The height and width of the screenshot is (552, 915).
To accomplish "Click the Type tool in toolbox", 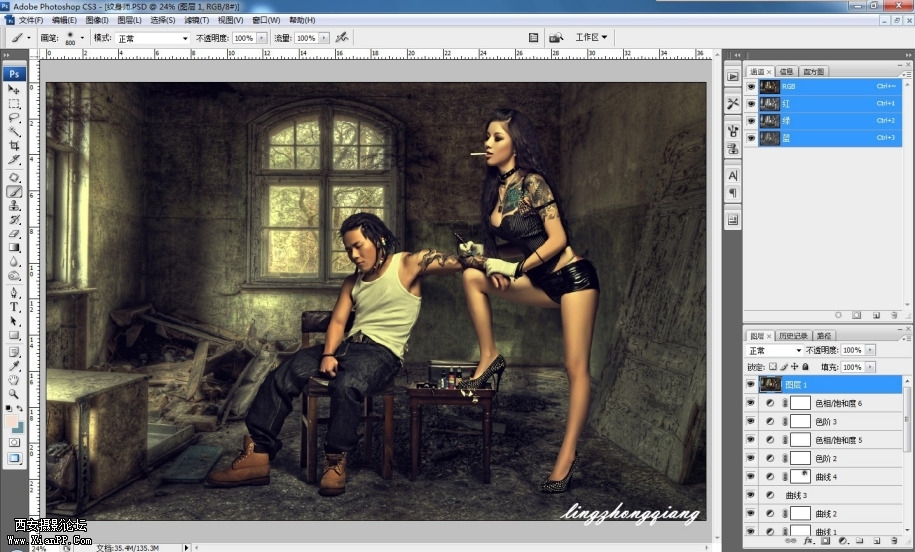I will (x=14, y=307).
